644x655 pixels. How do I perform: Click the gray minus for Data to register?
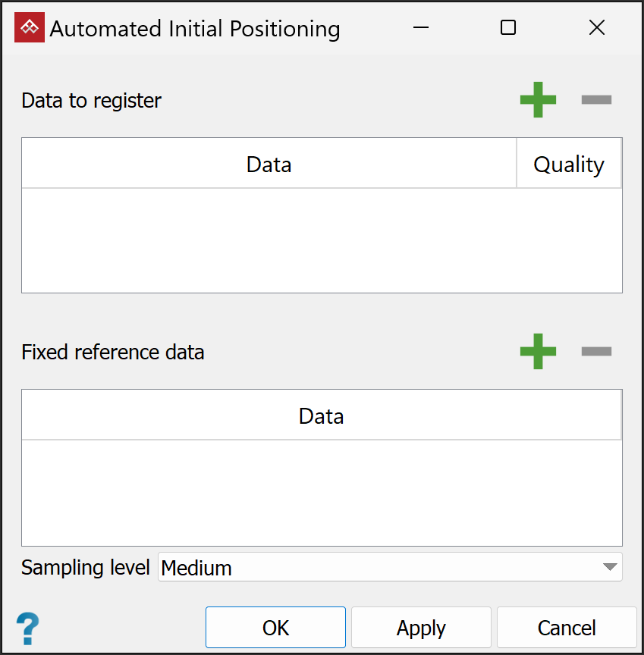coord(596,100)
